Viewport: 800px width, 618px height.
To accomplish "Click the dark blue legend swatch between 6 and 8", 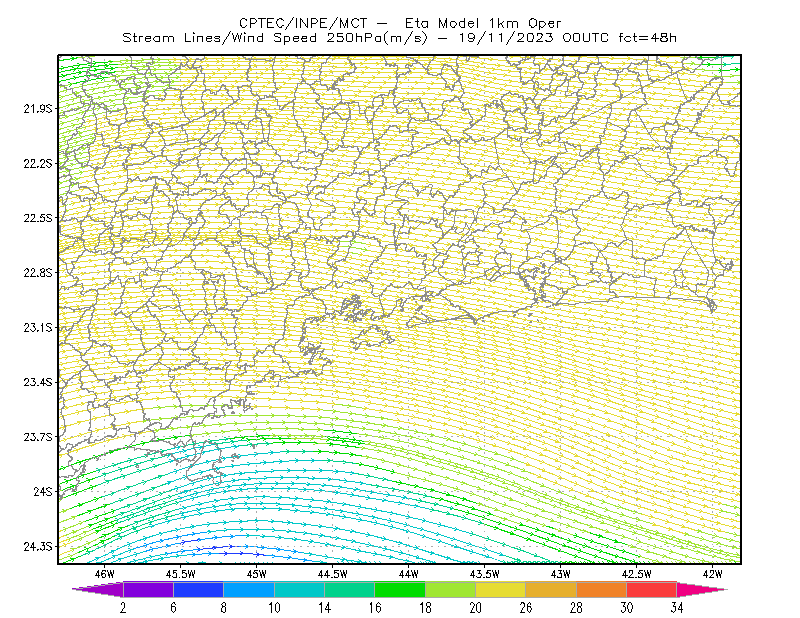I will point(198,589).
